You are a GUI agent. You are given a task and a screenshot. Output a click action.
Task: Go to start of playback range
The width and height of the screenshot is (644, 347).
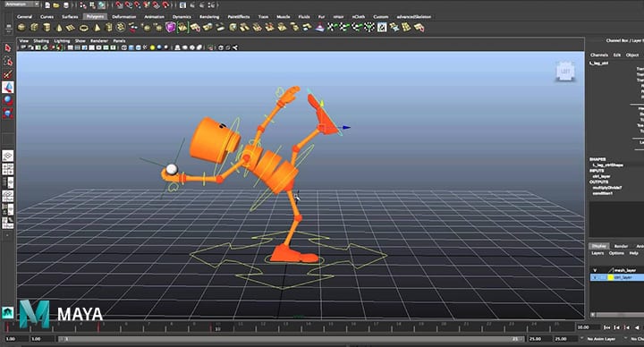tap(606, 327)
